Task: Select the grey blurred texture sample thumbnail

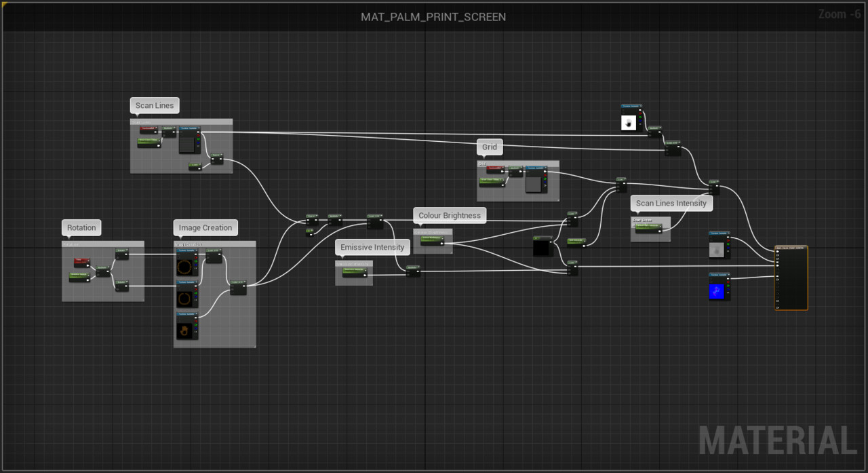Action: coord(718,249)
